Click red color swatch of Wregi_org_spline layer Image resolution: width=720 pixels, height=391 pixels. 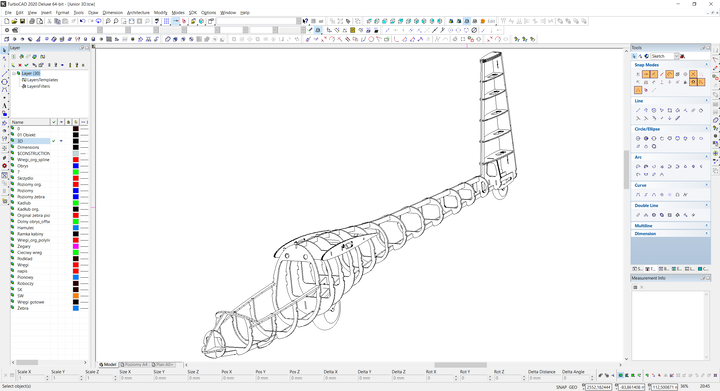pos(76,160)
